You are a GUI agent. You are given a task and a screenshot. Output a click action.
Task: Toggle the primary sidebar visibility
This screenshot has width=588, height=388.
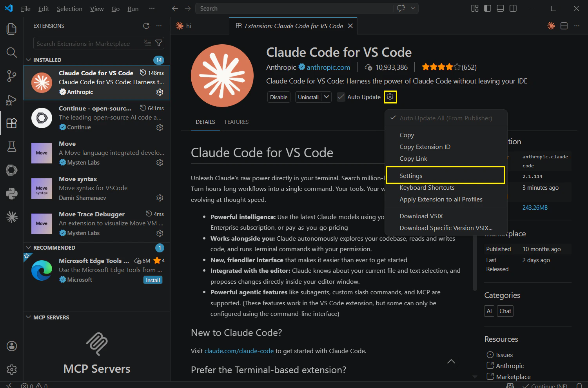coord(487,8)
